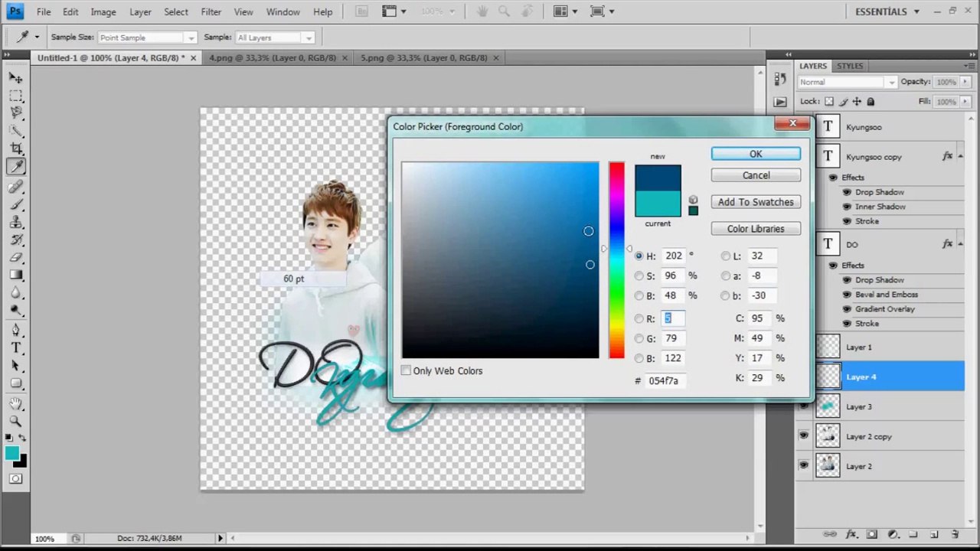This screenshot has width=980, height=551.
Task: Select the Rectangular Marquee tool
Action: tap(16, 95)
